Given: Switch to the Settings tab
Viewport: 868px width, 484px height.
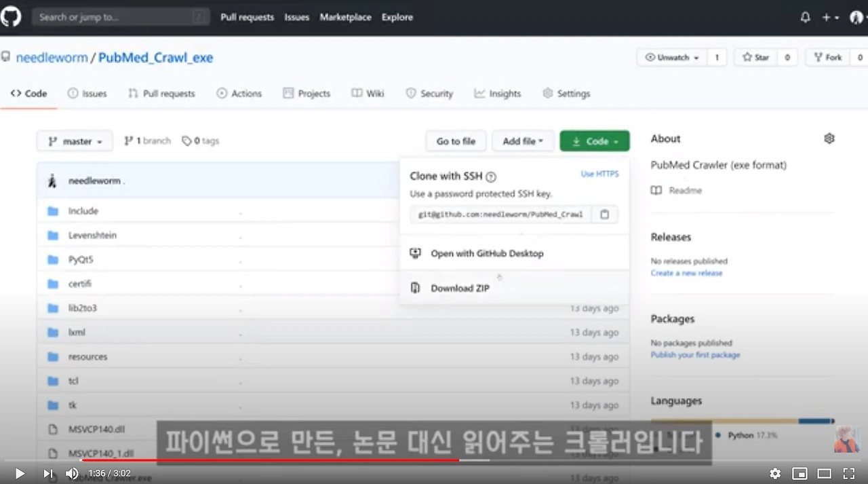Looking at the screenshot, I should click(x=566, y=94).
